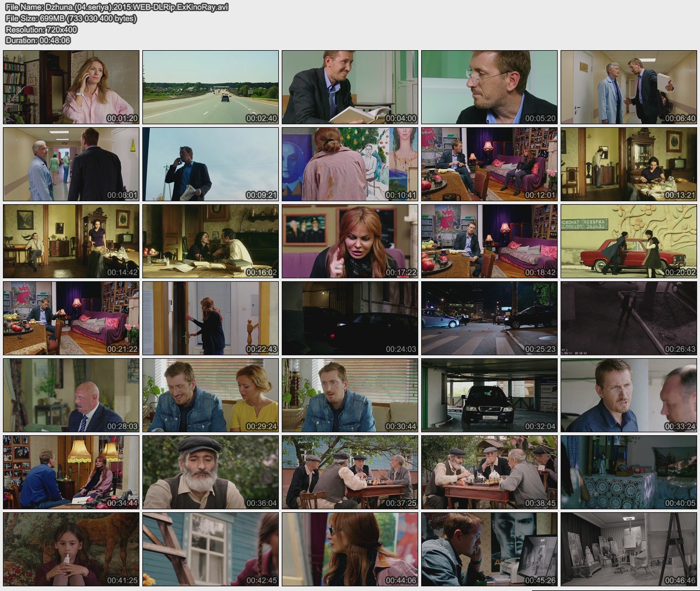Click the thumbnail at 00:28:03
Viewport: 700px width, 591px height.
[71, 395]
